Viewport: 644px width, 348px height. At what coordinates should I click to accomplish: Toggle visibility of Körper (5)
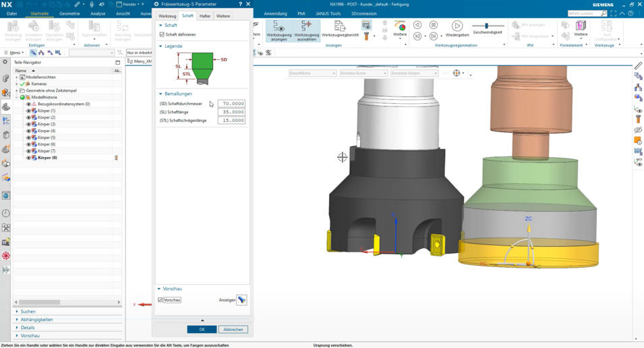(x=29, y=138)
